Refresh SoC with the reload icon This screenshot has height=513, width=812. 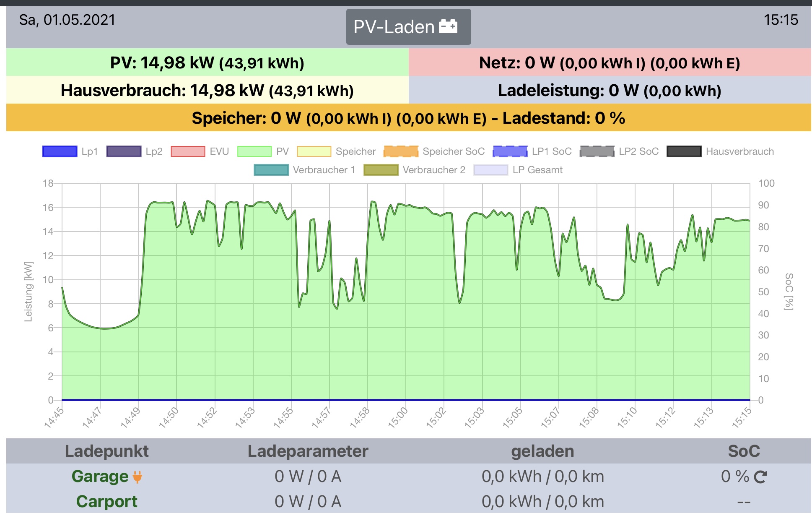coord(760,477)
